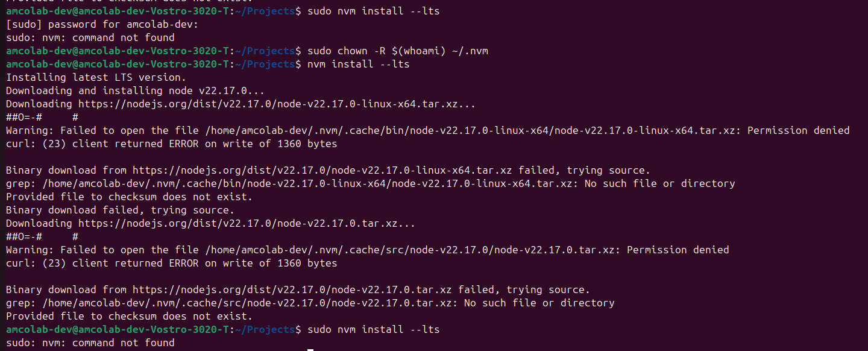Click the URL in the first "Binary download from" line
This screenshot has height=351, width=868.
tap(322, 170)
